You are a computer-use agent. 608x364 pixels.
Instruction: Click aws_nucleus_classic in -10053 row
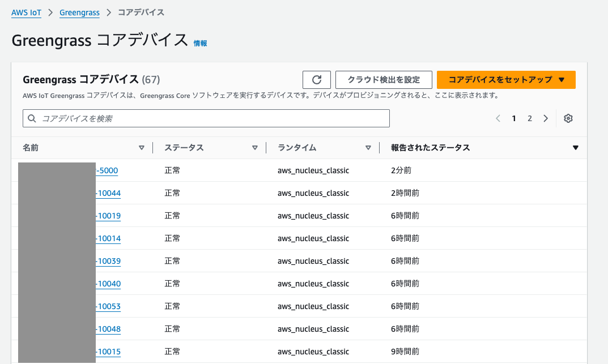point(313,306)
